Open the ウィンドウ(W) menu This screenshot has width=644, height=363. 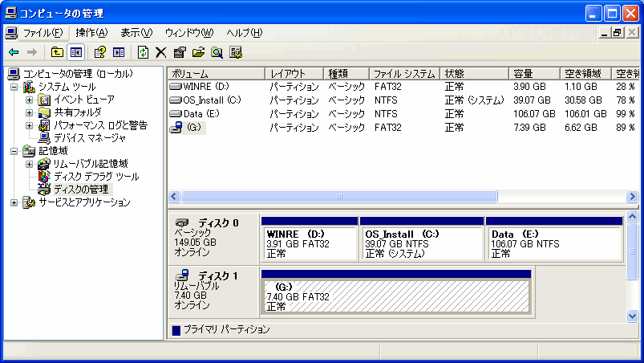coord(189,33)
